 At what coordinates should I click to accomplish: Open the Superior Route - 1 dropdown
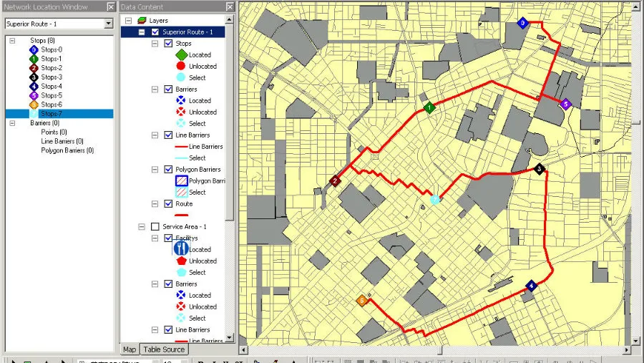[x=108, y=24]
